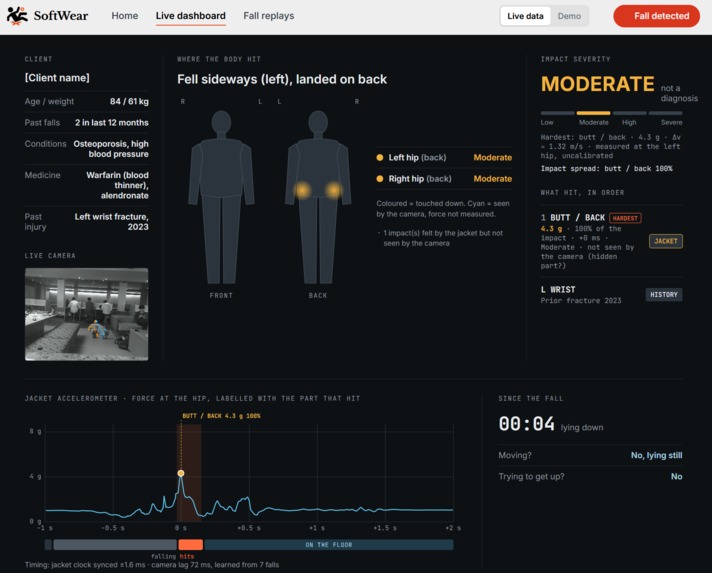Click the JACKET badge
712x573 pixels.
point(666,241)
